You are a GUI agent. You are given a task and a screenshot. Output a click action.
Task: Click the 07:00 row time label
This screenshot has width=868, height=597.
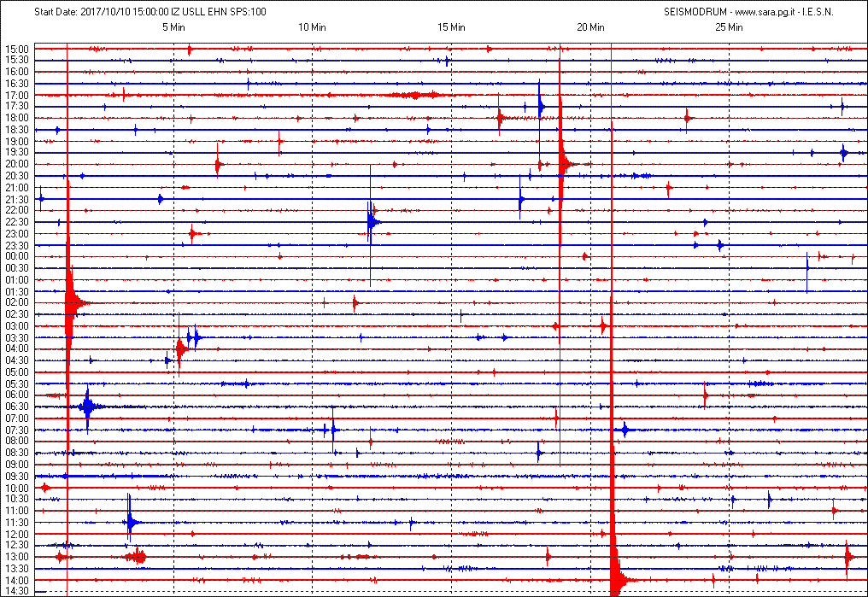click(17, 418)
